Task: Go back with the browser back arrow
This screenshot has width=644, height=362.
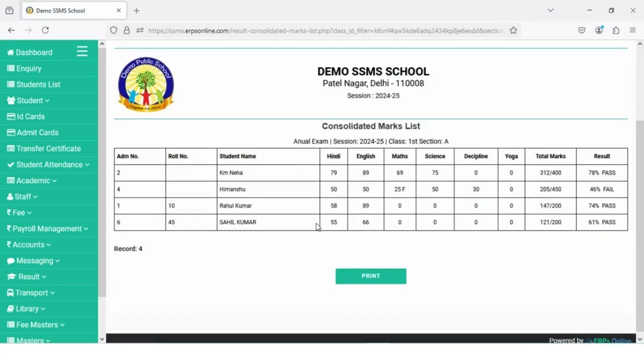Action: (x=11, y=30)
